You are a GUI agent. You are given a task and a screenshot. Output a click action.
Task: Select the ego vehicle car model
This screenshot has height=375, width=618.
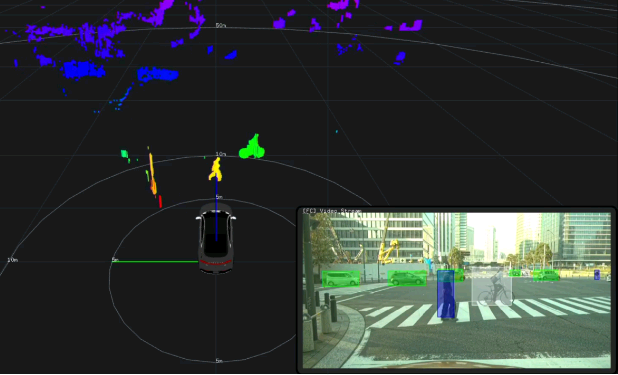216,238
